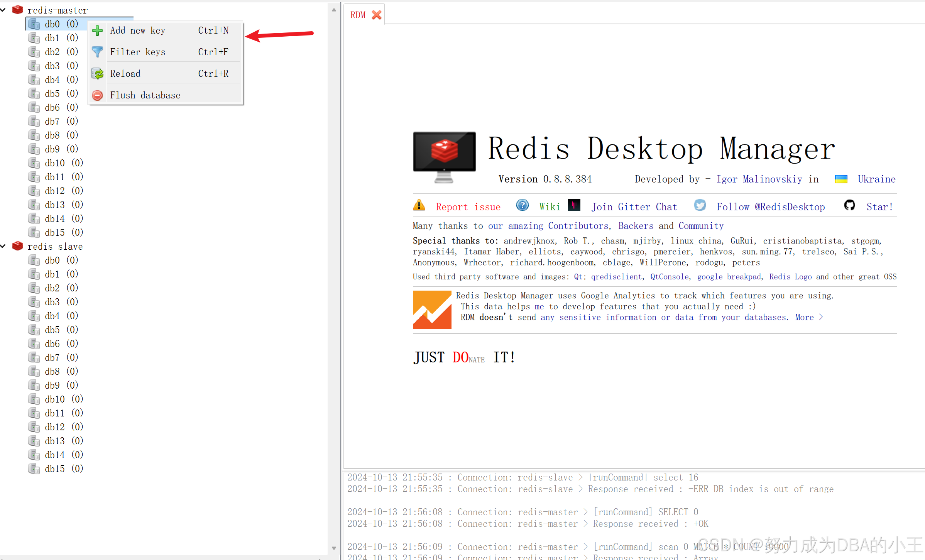
Task: Open the Igor Malinovskiy developer link
Action: click(759, 179)
